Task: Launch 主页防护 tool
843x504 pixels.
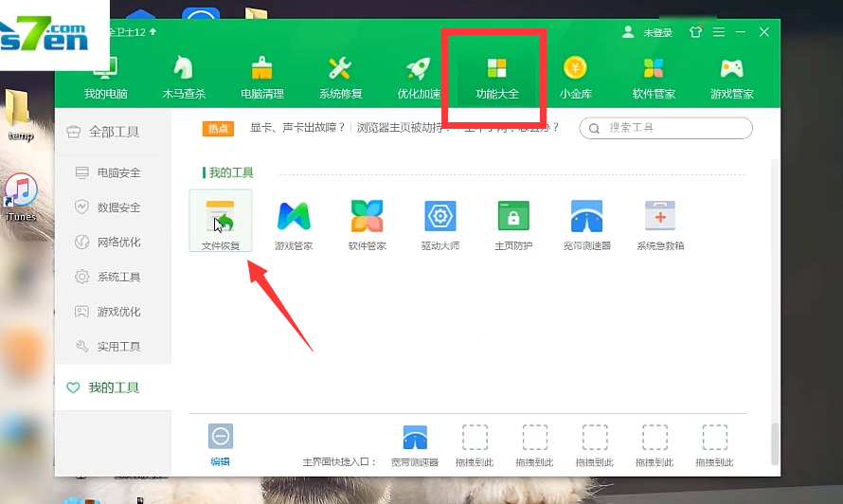Action: point(513,225)
